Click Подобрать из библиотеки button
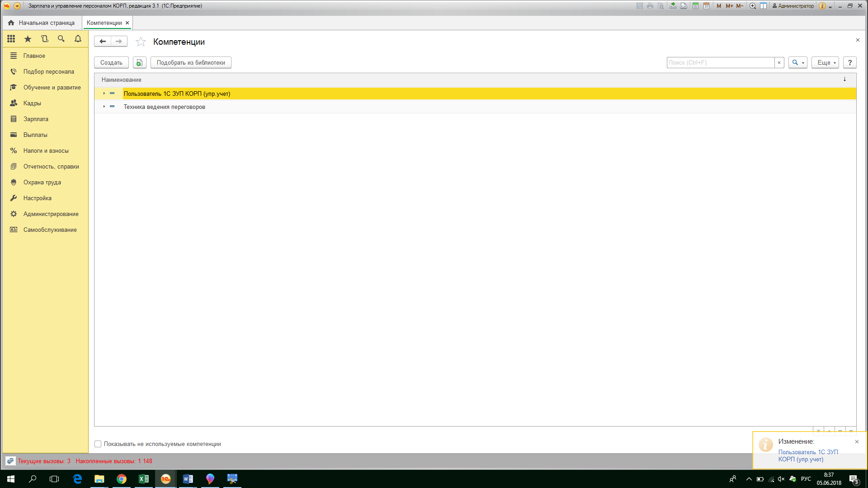 (191, 62)
